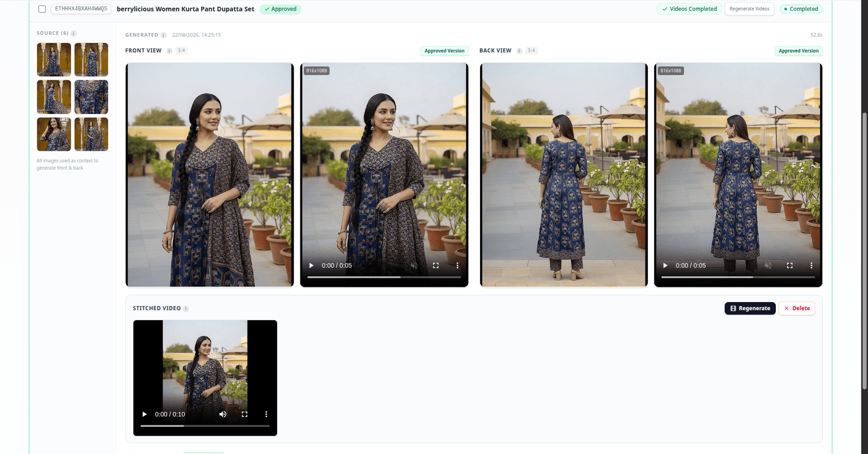Show info icon next to Source (6)
This screenshot has height=454, width=868.
[74, 33]
